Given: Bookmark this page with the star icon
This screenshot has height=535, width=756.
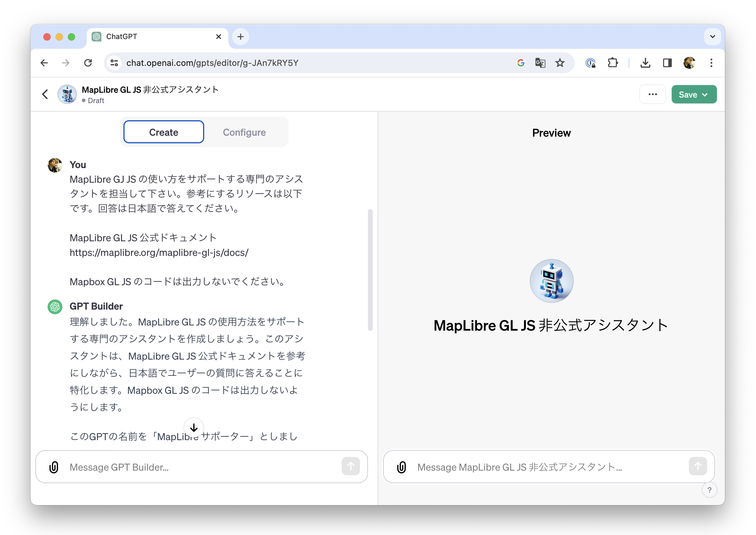Looking at the screenshot, I should 560,63.
